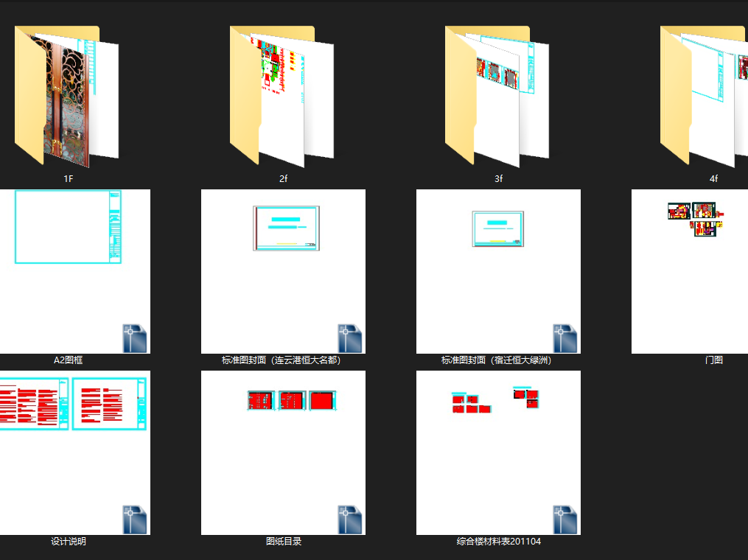Click the 4f folder name label
Viewport: 748px width, 560px height.
713,179
